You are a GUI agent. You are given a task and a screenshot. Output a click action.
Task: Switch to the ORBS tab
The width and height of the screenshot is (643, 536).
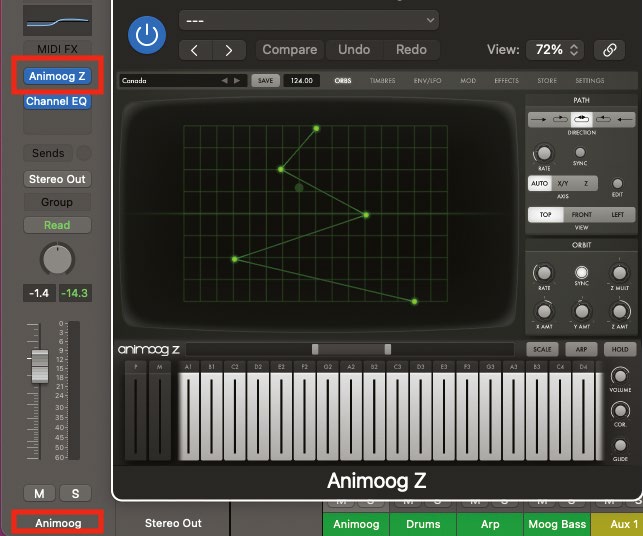(x=343, y=81)
